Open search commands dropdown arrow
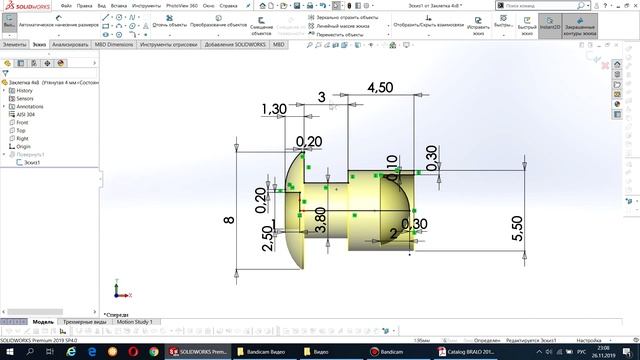Image resolution: width=640 pixels, height=360 pixels. [x=588, y=6]
